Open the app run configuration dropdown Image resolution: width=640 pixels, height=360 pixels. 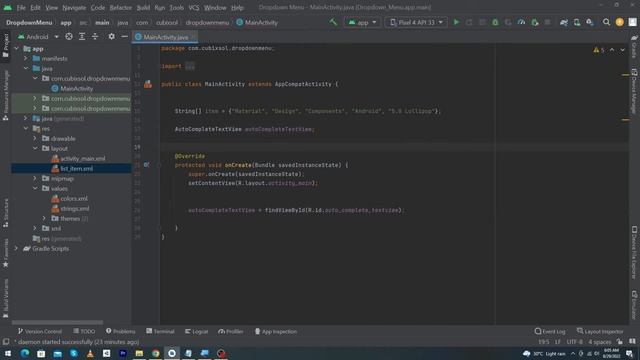[x=362, y=22]
